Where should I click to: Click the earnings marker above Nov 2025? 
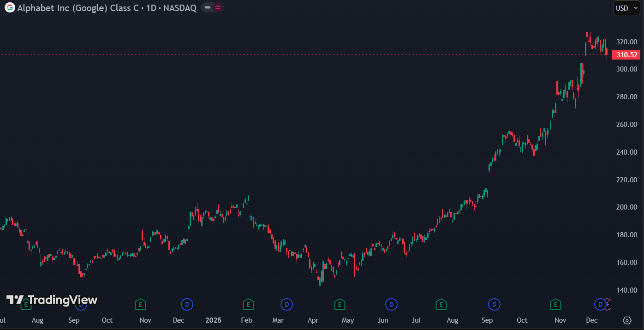555,304
